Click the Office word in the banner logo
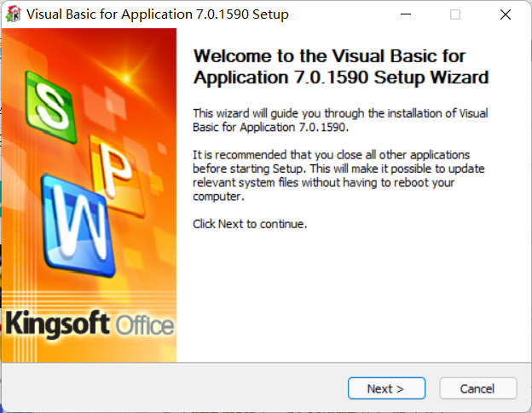 tap(145, 325)
